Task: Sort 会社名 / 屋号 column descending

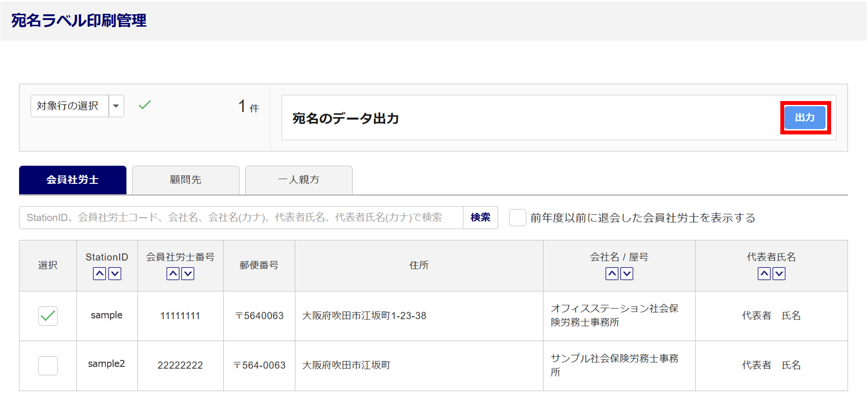Action: click(627, 274)
